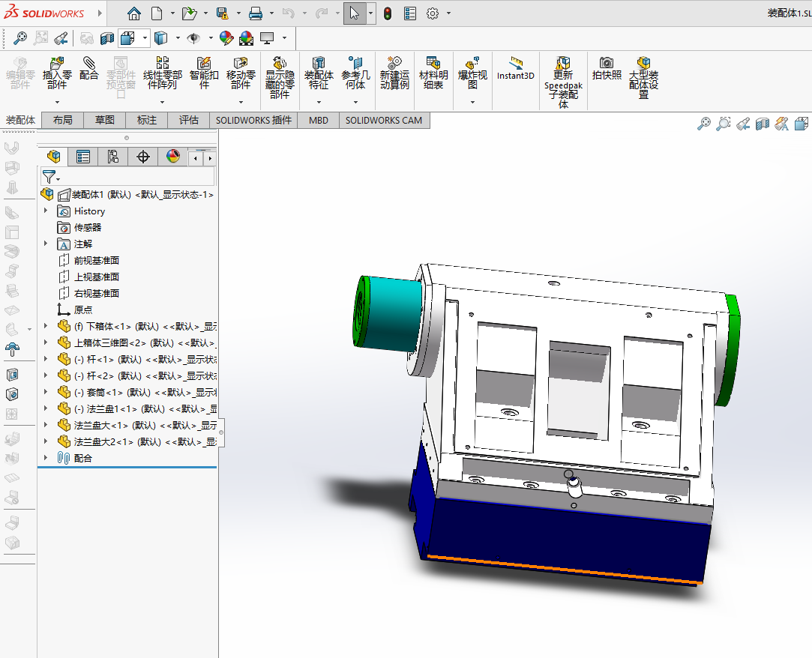Screen dimensions: 812x658
Task: Toggle the Instant3D button
Action: coord(515,68)
